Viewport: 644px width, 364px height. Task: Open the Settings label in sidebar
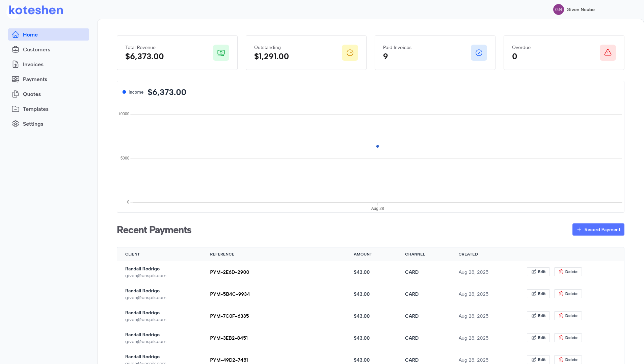(x=33, y=124)
